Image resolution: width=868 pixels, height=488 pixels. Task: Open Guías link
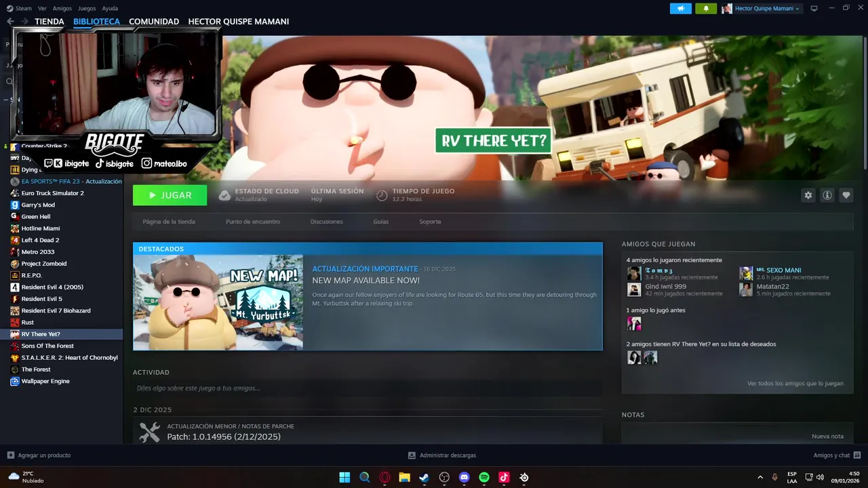pyautogui.click(x=381, y=222)
